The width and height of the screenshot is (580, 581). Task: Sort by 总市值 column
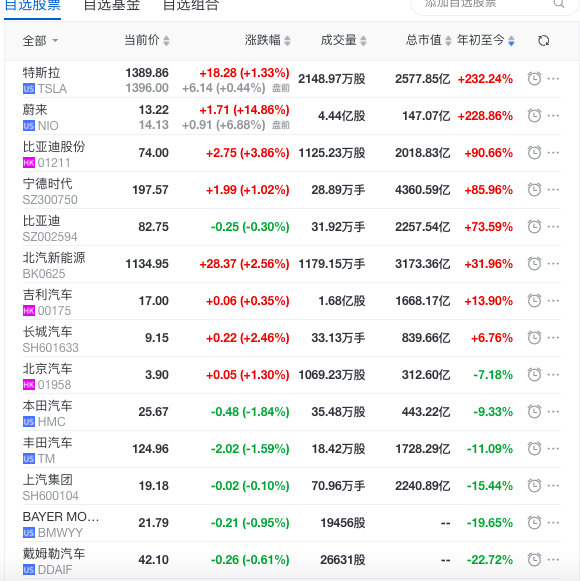click(428, 40)
